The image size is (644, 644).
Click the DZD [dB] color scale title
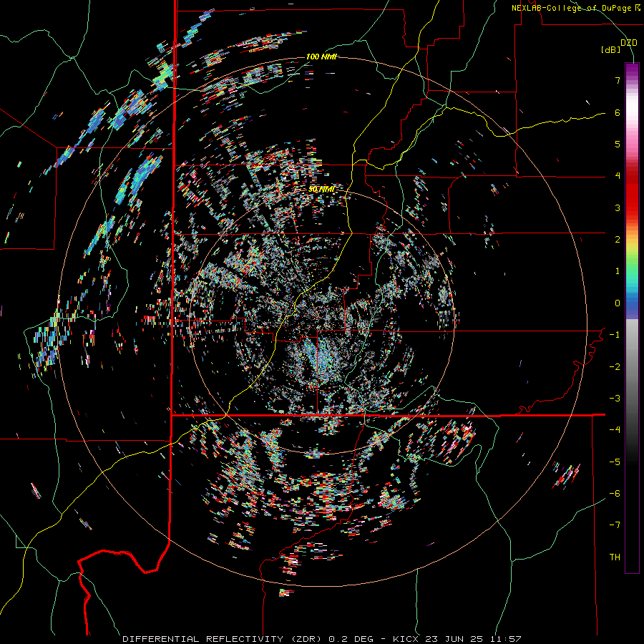[x=620, y=46]
